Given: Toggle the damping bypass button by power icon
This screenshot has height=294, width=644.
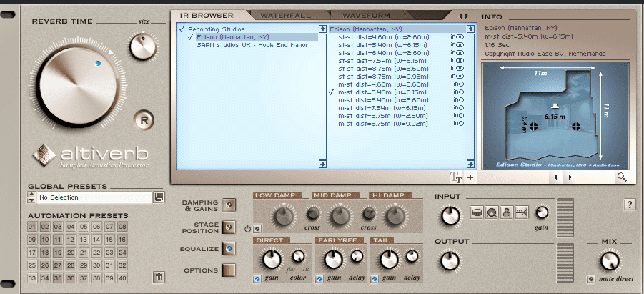Looking at the screenshot, I should tap(257, 229).
